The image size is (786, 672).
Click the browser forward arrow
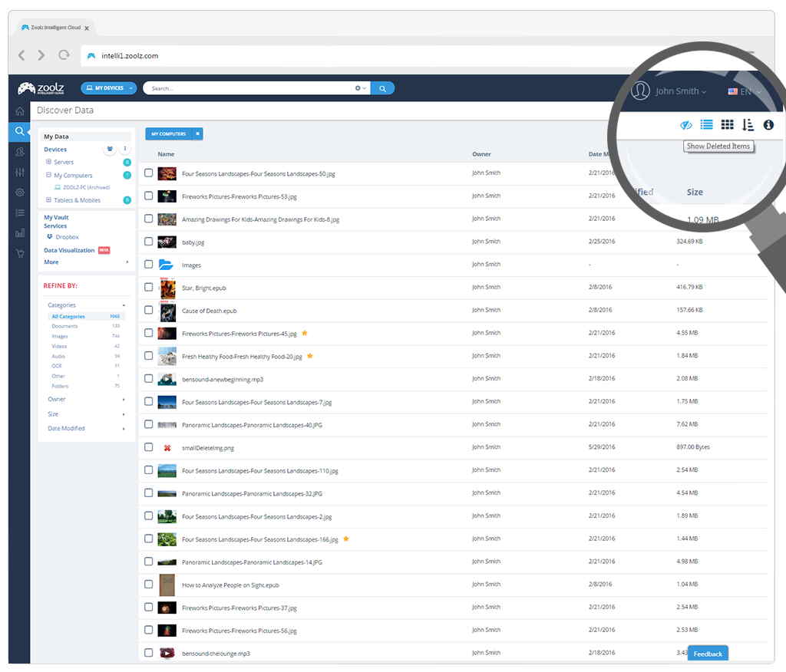(41, 55)
